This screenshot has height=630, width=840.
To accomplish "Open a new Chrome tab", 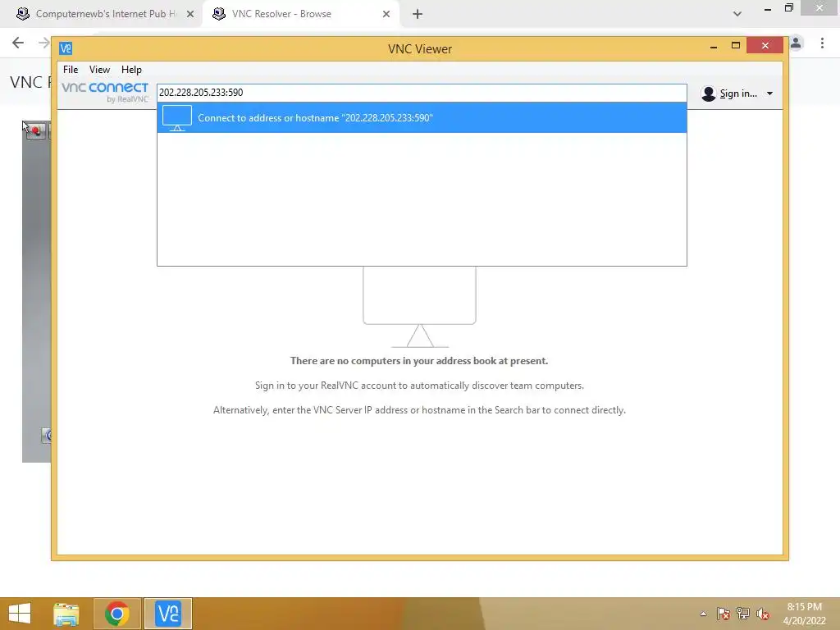I will tap(418, 15).
